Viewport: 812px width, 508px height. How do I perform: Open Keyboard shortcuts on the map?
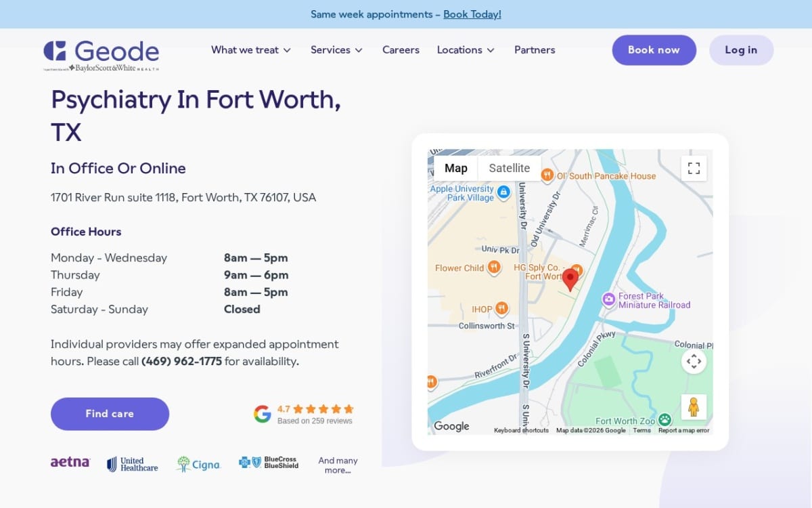click(x=521, y=431)
